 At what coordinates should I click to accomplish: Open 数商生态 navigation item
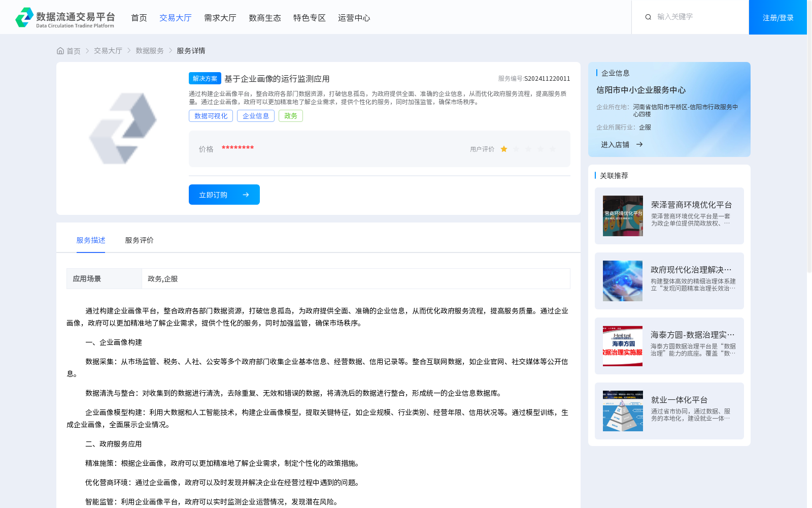[265, 18]
